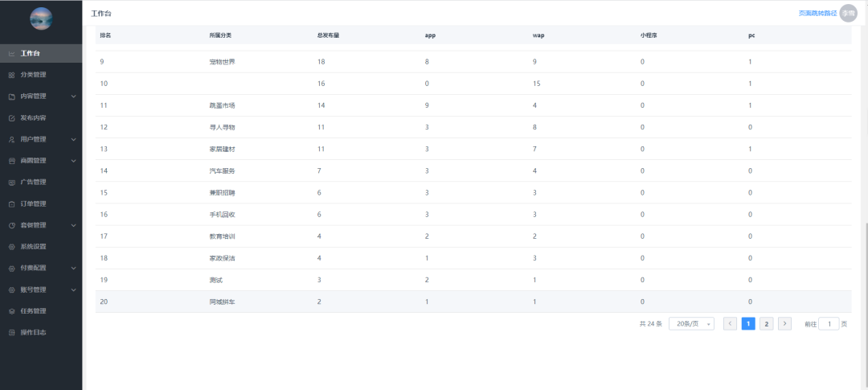Click the 套餐管理 pie icon
The width and height of the screenshot is (868, 390).
11,225
